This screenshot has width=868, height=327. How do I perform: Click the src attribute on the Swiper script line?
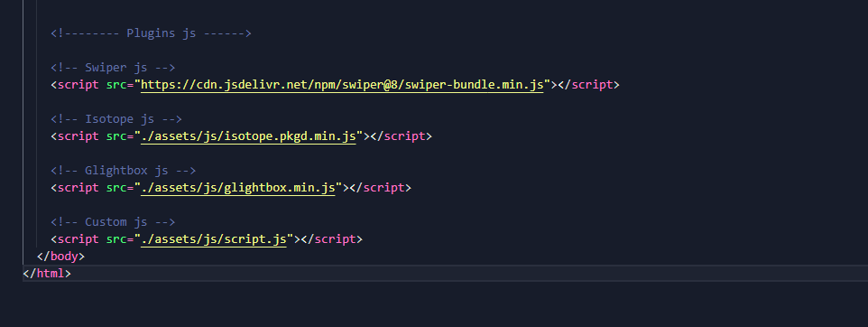(116, 85)
